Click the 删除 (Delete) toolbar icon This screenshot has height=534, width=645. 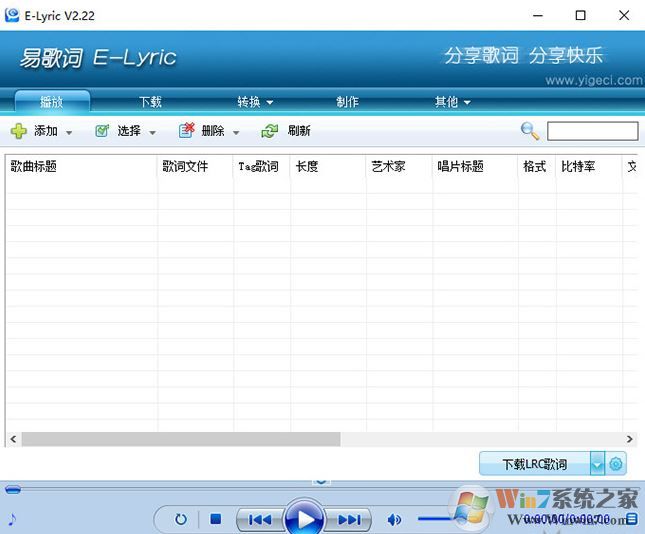tap(187, 131)
